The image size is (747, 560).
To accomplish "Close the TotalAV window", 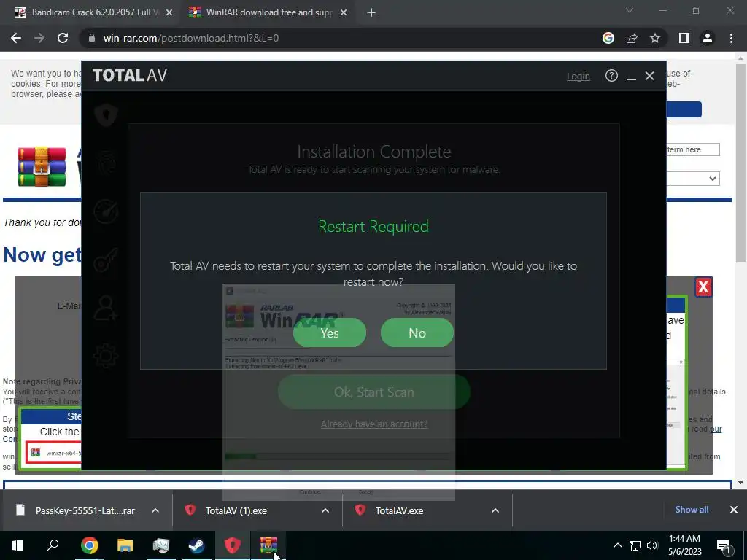I will [x=649, y=76].
